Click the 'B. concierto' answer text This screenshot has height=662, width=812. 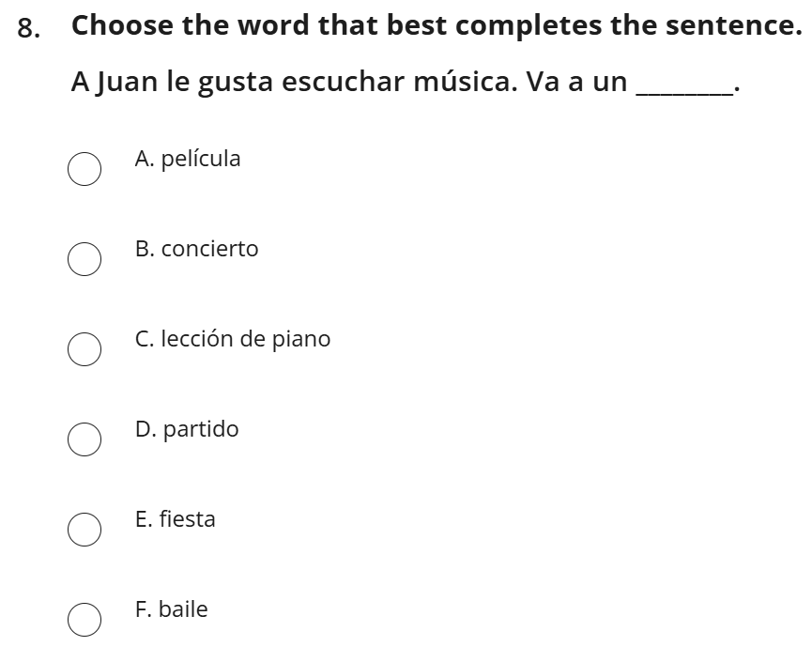tap(196, 249)
